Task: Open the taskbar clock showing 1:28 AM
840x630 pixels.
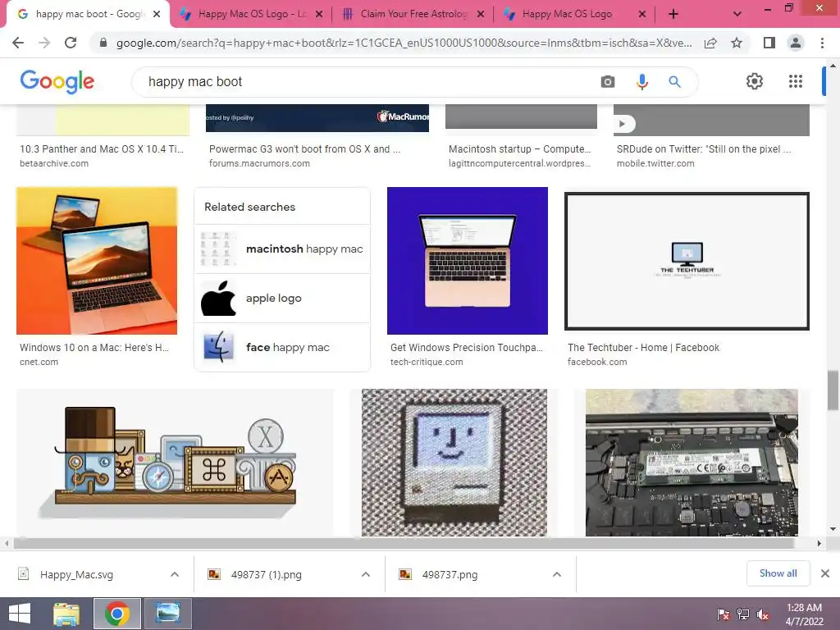Action: pos(804,614)
